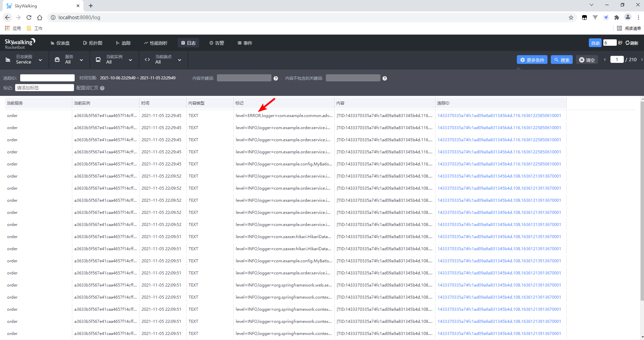
Task: Open the 工作 bookmarks folder
Action: click(x=35, y=28)
